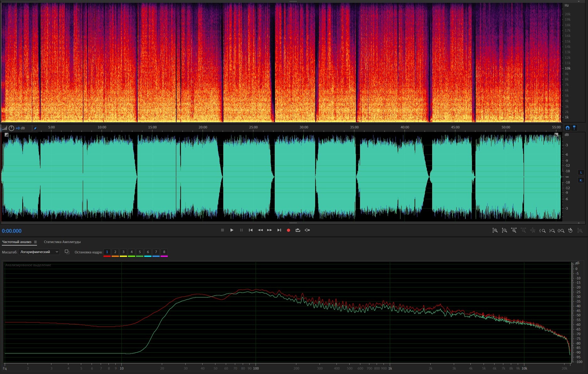This screenshot has width=588, height=374.
Task: Select the Частотный анализ tab
Action: point(17,242)
